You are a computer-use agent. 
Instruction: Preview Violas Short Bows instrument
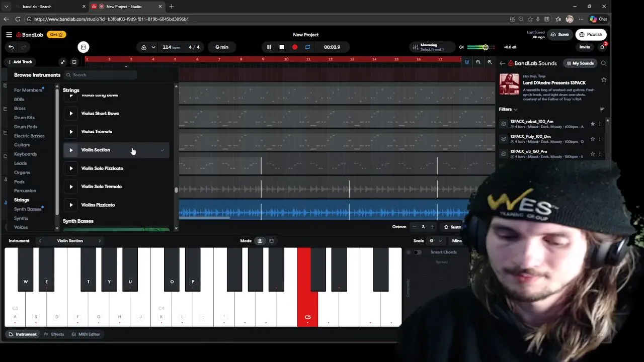coord(71,114)
